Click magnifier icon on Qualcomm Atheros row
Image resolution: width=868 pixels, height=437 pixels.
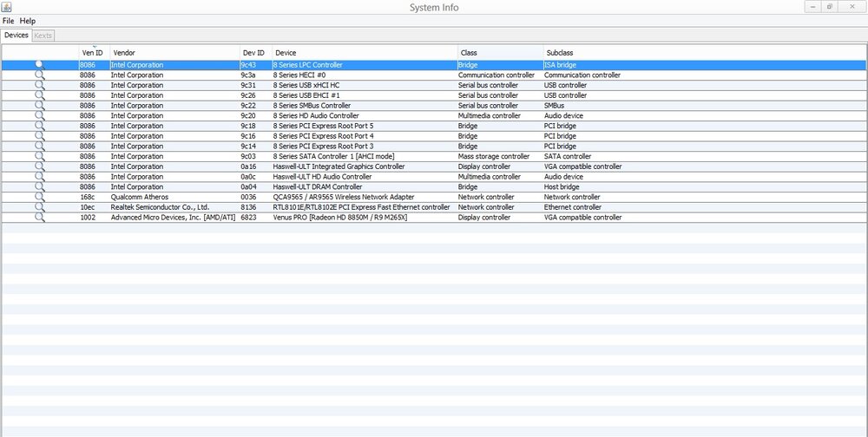(x=39, y=197)
